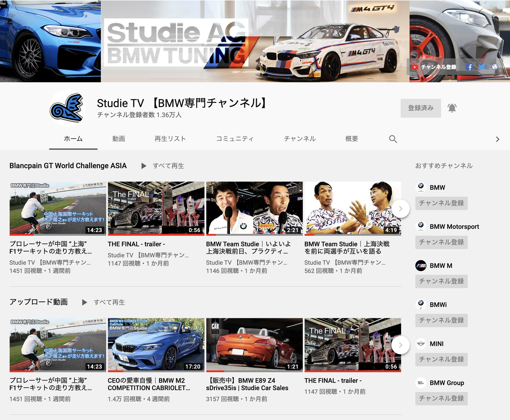The width and height of the screenshot is (510, 420).
Task: Open the channel search magnifier icon
Action: (x=393, y=139)
